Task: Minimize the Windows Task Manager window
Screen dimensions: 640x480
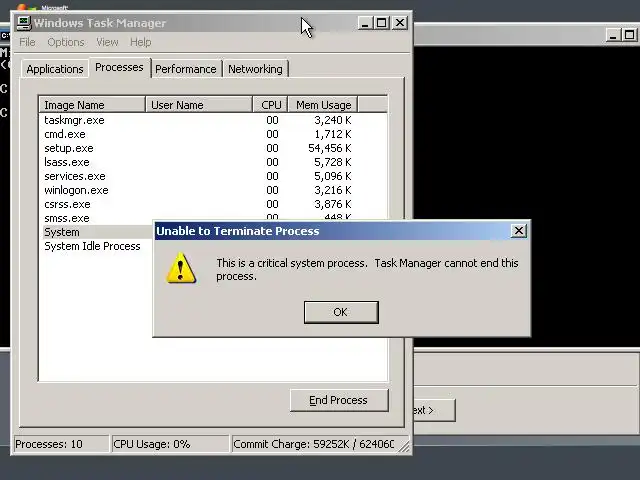Action: coord(365,23)
